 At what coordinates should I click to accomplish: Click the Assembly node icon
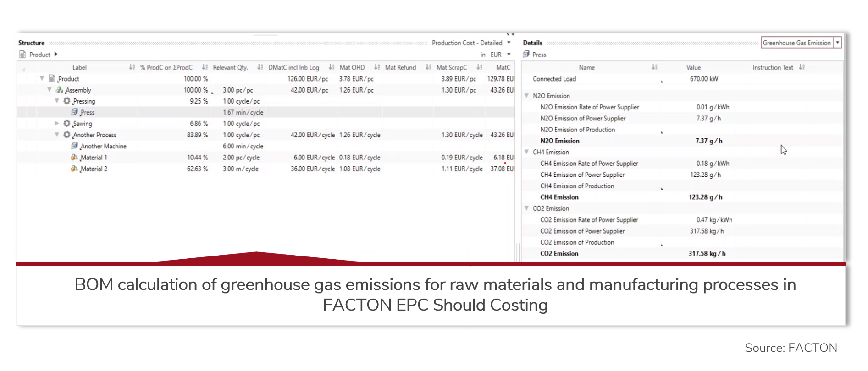59,90
